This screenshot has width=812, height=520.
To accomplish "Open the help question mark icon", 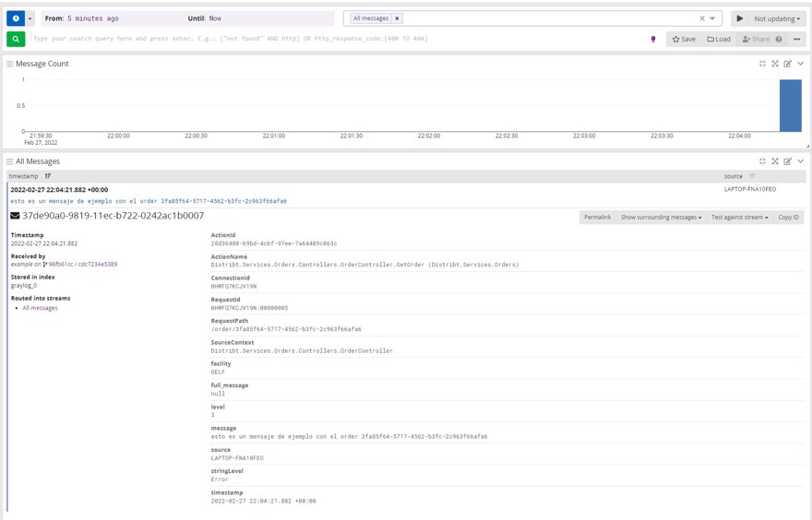I will click(x=779, y=39).
